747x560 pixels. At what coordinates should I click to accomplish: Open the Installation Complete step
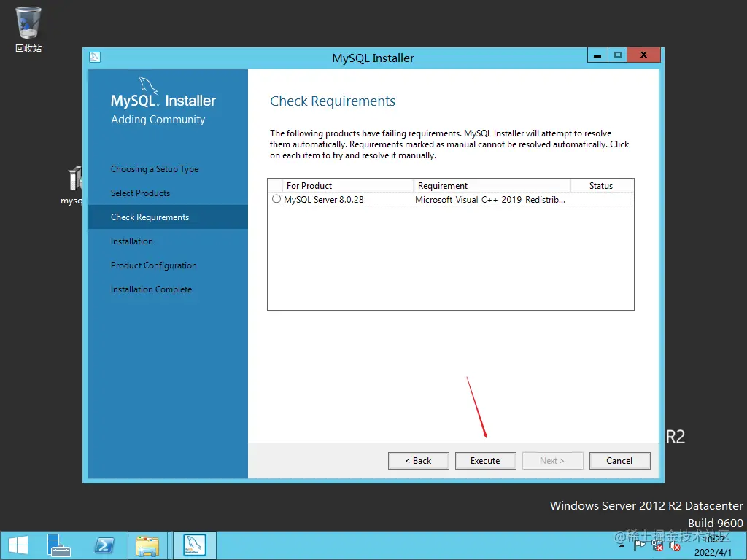151,289
